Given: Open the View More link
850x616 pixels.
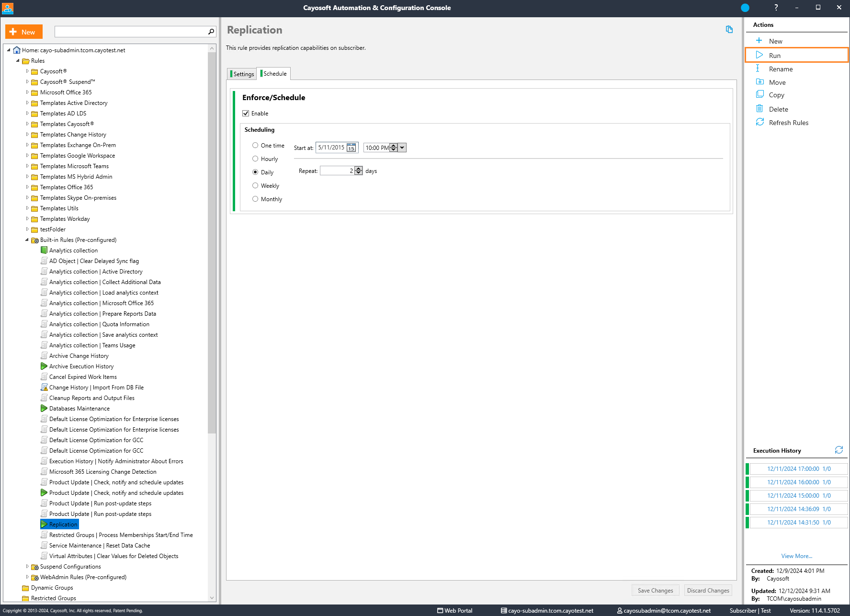Looking at the screenshot, I should click(x=796, y=556).
